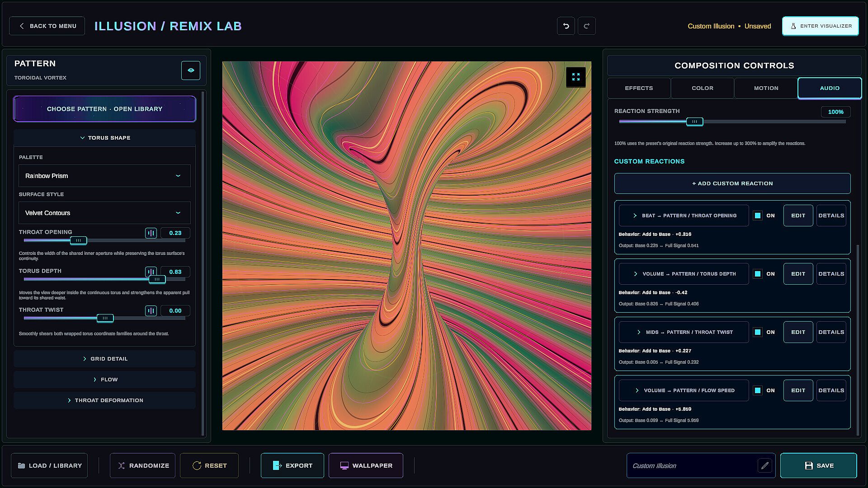Edit the Mids → Throat Twist reaction
Screen dimensions: 868x488
[798, 332]
